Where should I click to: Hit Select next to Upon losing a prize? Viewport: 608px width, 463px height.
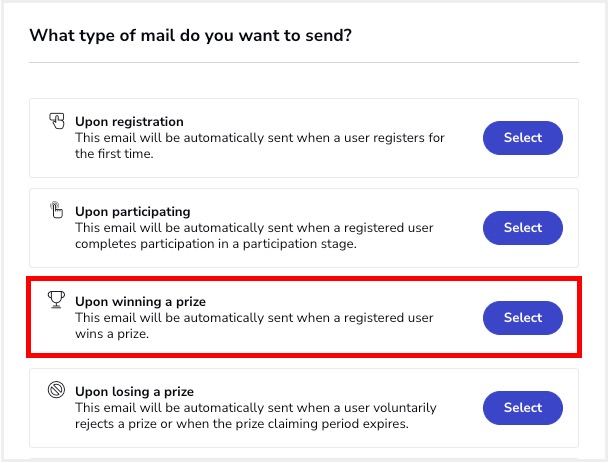coord(522,408)
